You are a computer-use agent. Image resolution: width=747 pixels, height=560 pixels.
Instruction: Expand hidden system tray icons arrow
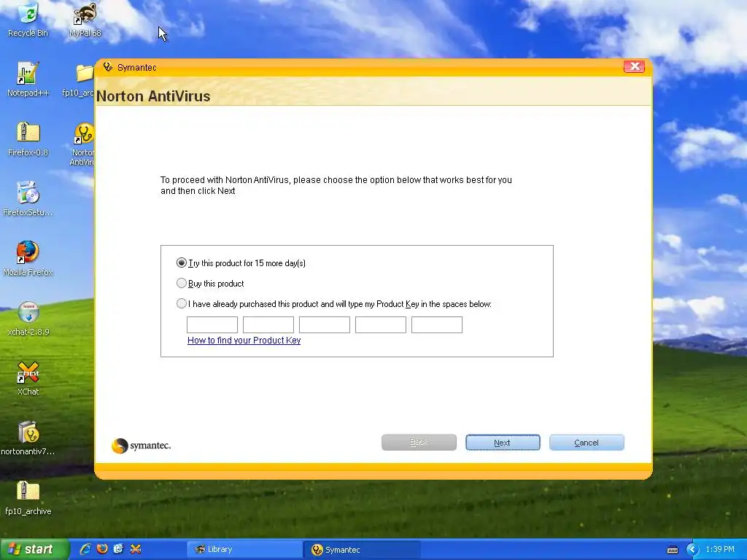tap(692, 550)
